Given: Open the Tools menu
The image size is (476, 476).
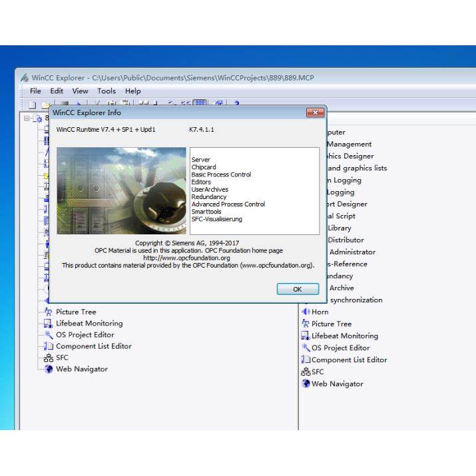Looking at the screenshot, I should point(107,91).
